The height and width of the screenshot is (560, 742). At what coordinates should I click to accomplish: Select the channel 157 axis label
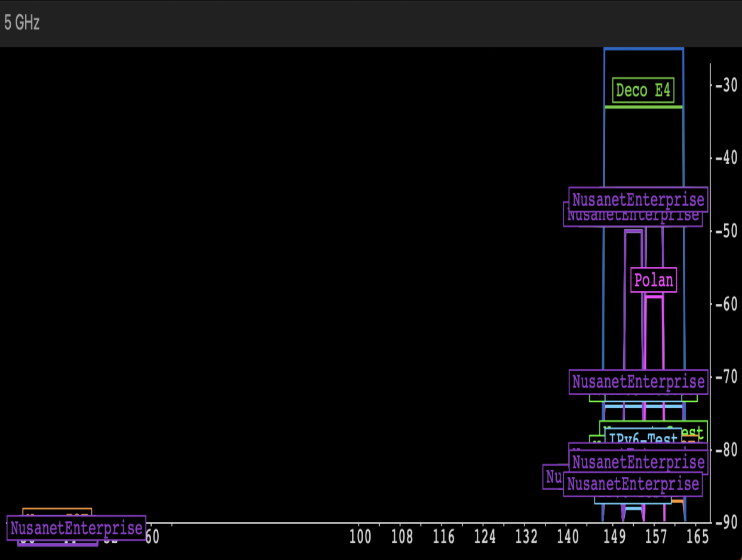click(x=655, y=537)
